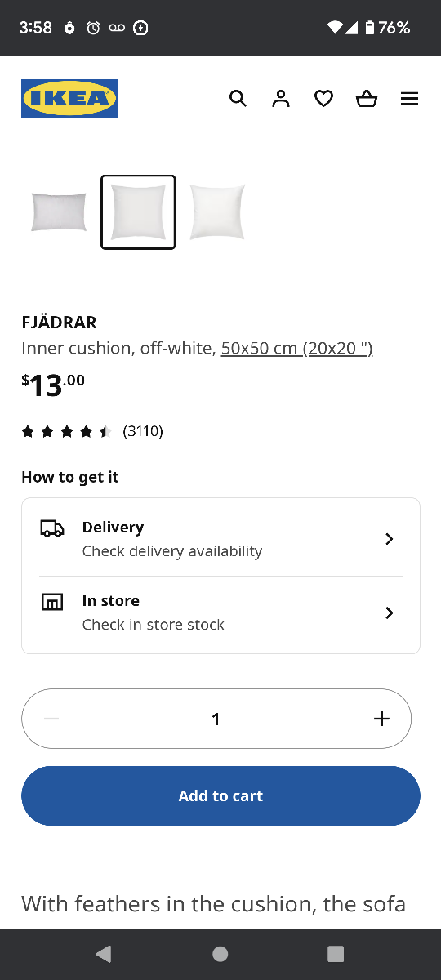Image resolution: width=441 pixels, height=980 pixels.
Task: Expand the In store stock chevron
Action: 390,612
